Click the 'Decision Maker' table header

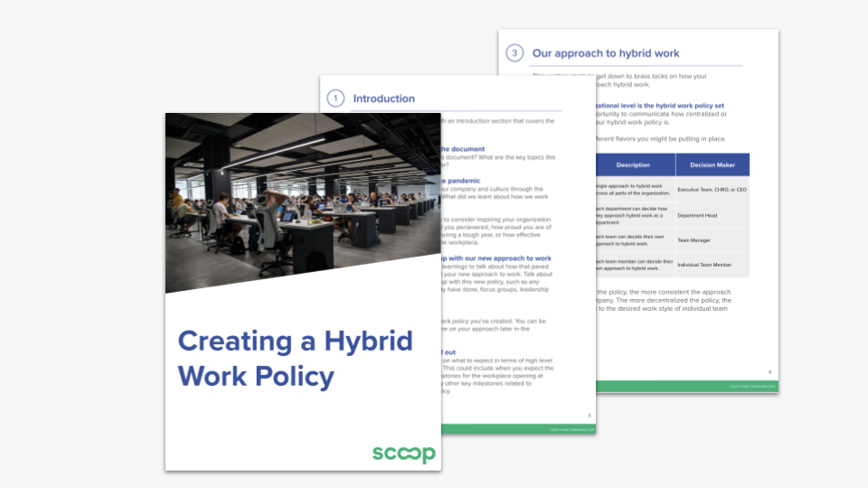pos(712,164)
